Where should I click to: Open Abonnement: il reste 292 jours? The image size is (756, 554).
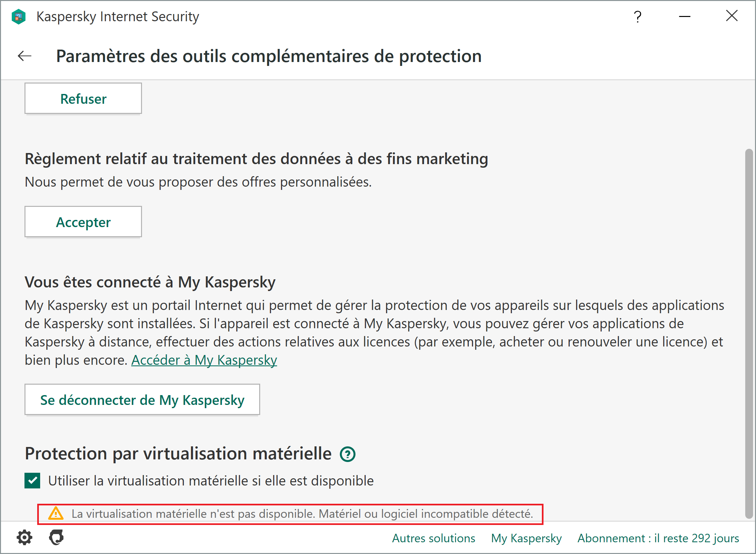658,538
